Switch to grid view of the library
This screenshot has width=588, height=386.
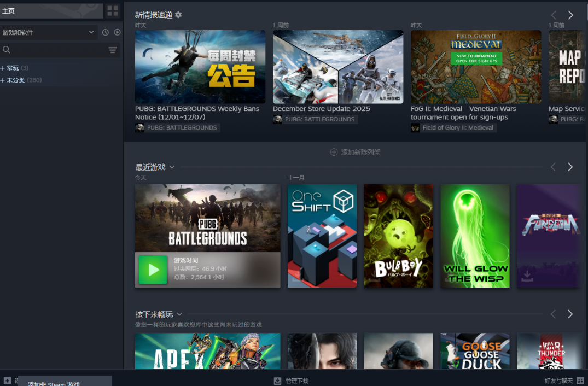112,11
